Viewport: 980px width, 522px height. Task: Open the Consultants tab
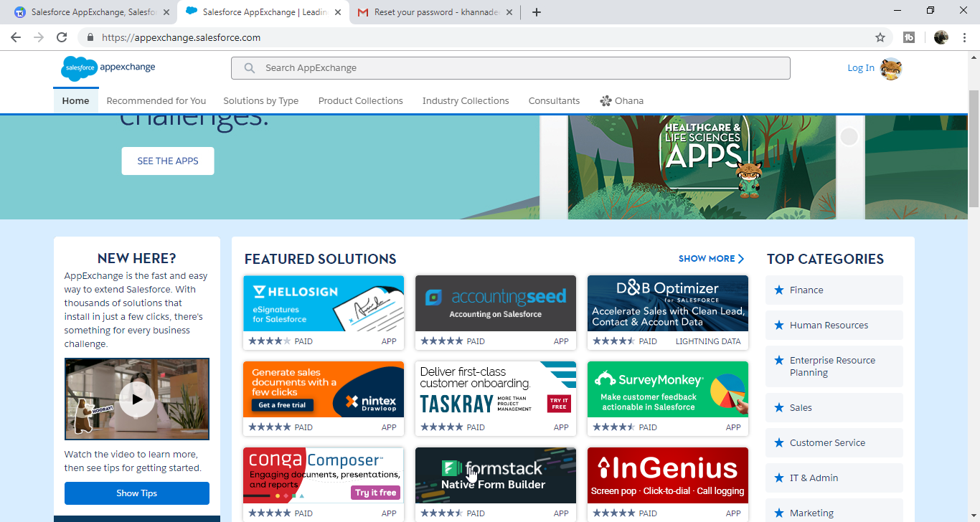pos(554,101)
